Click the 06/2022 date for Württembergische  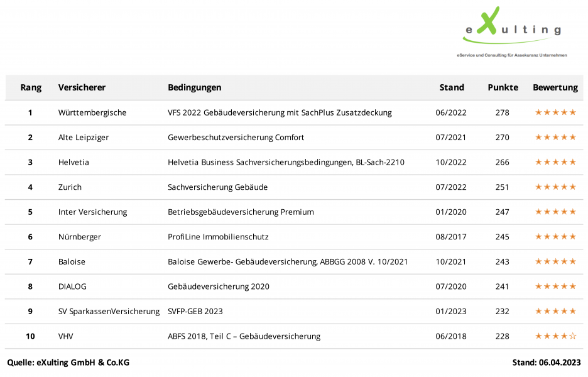[451, 112]
